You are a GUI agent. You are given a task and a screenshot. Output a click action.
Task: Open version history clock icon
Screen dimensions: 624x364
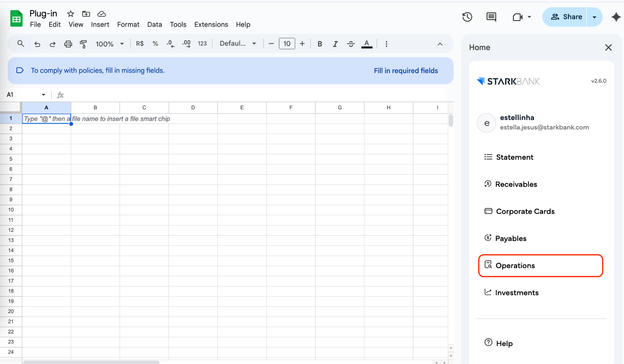point(467,17)
